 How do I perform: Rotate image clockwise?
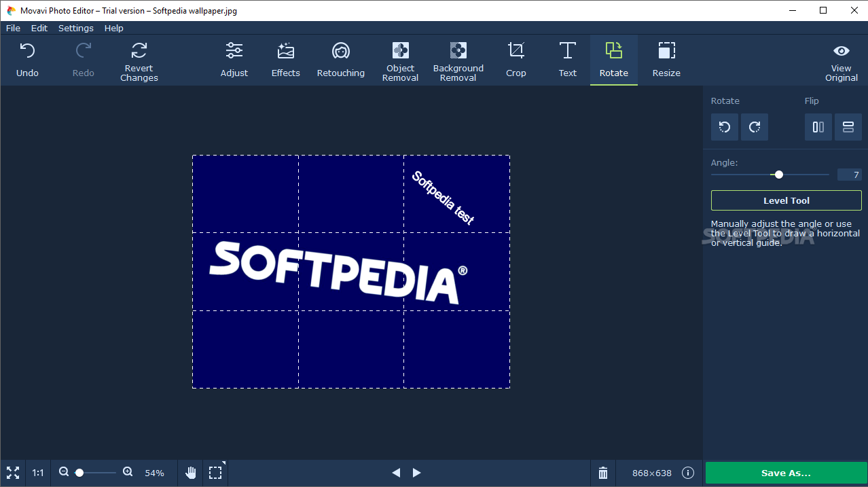[755, 127]
